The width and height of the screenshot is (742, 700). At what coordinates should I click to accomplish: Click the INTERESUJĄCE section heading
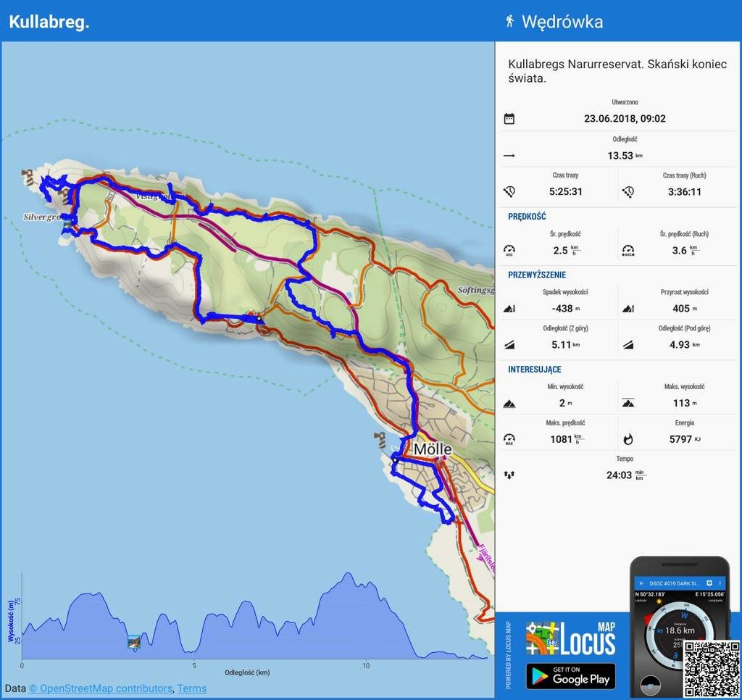534,370
